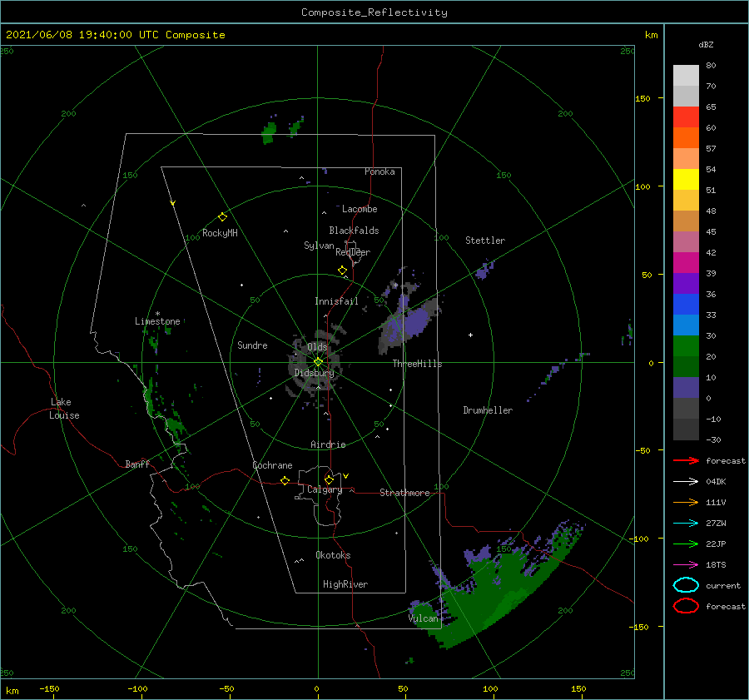Image resolution: width=749 pixels, height=700 pixels.
Task: Click the Lake Louise label
Action: [x=64, y=409]
